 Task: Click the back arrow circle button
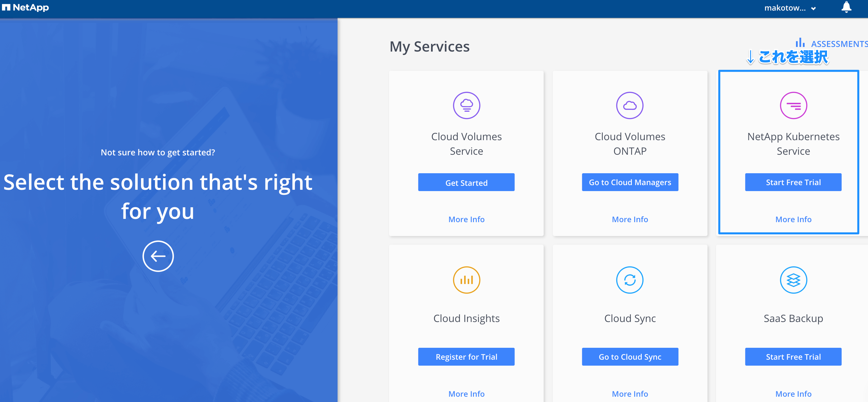pos(158,256)
